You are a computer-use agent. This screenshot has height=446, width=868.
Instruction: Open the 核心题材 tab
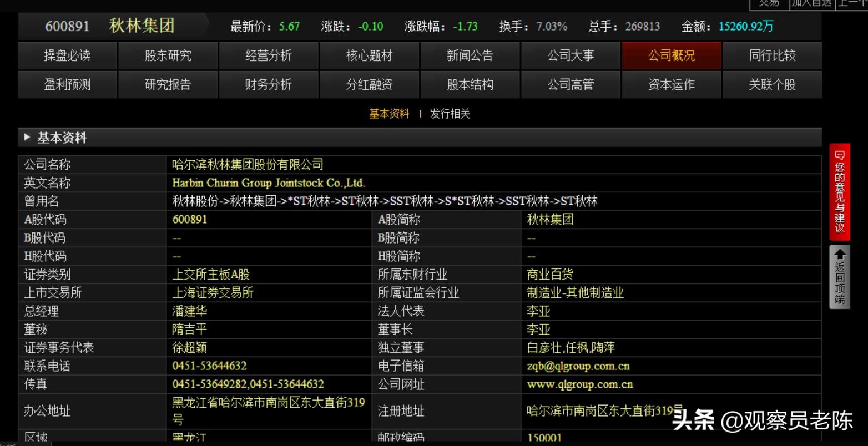(370, 55)
